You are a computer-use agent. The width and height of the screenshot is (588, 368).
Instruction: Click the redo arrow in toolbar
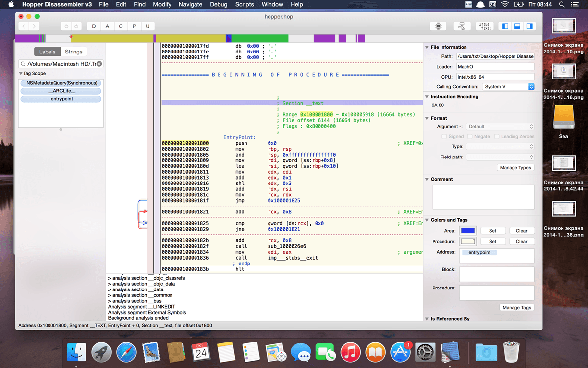click(x=77, y=26)
